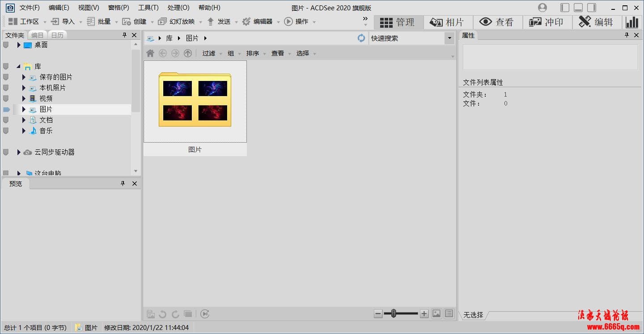Click the Actions (操作) play icon
The width and height of the screenshot is (644, 334).
pos(288,21)
